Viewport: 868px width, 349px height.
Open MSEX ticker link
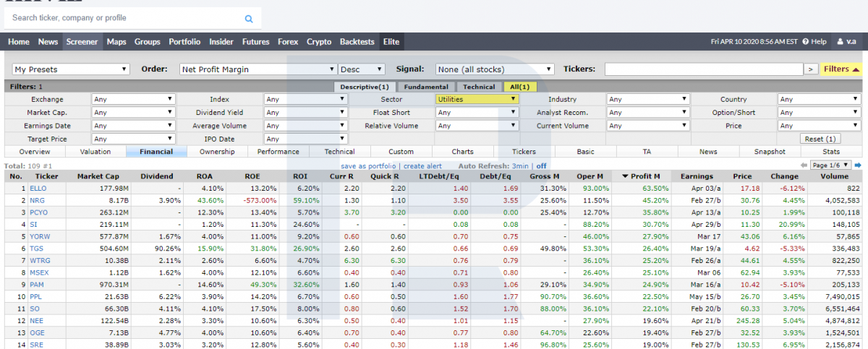[x=39, y=272]
